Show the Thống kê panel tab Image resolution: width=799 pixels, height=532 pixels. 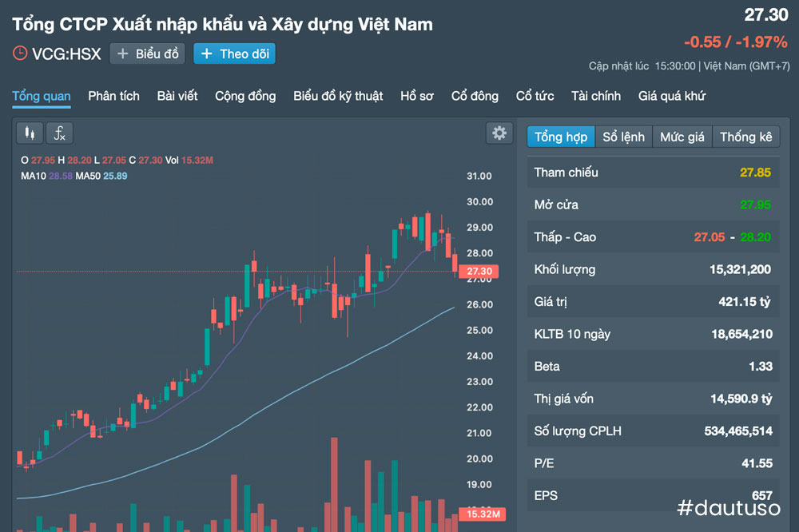click(745, 137)
